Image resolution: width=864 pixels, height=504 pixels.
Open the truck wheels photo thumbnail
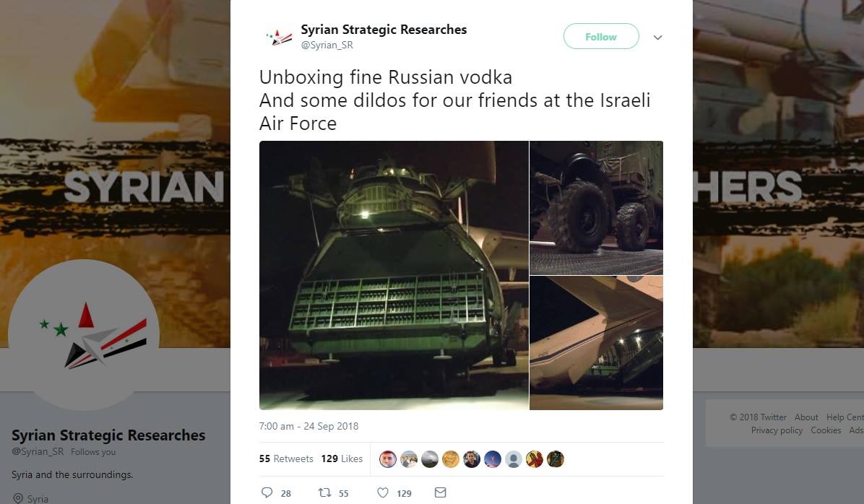(x=596, y=208)
